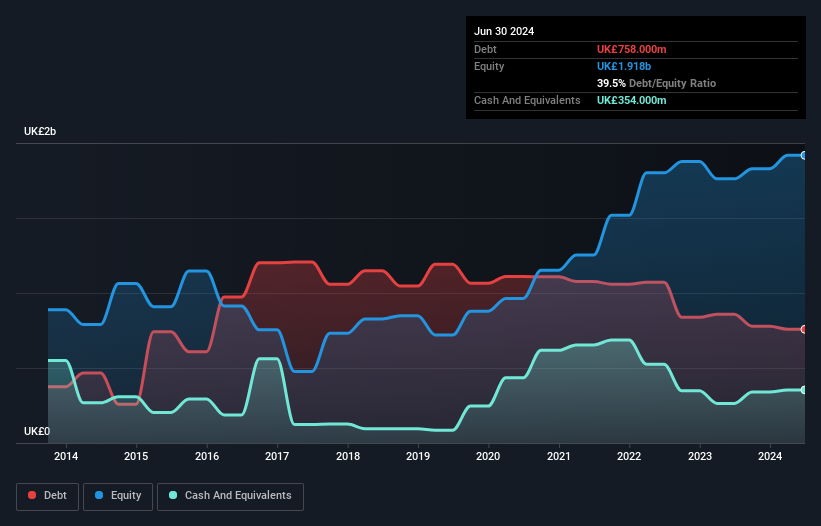Click the Cash And Equivalents tooltip label

click(527, 100)
